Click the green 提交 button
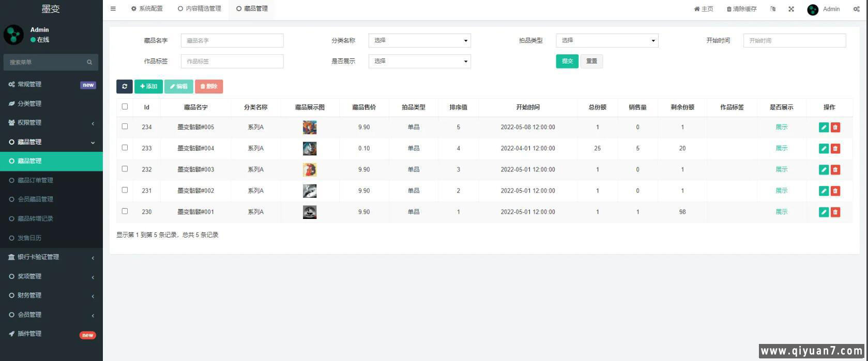Image resolution: width=868 pixels, height=361 pixels. 567,61
